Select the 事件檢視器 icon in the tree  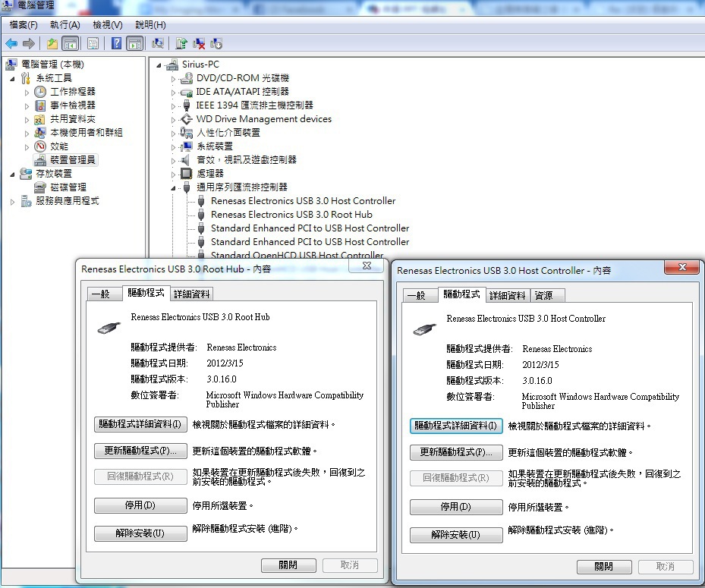(40, 105)
